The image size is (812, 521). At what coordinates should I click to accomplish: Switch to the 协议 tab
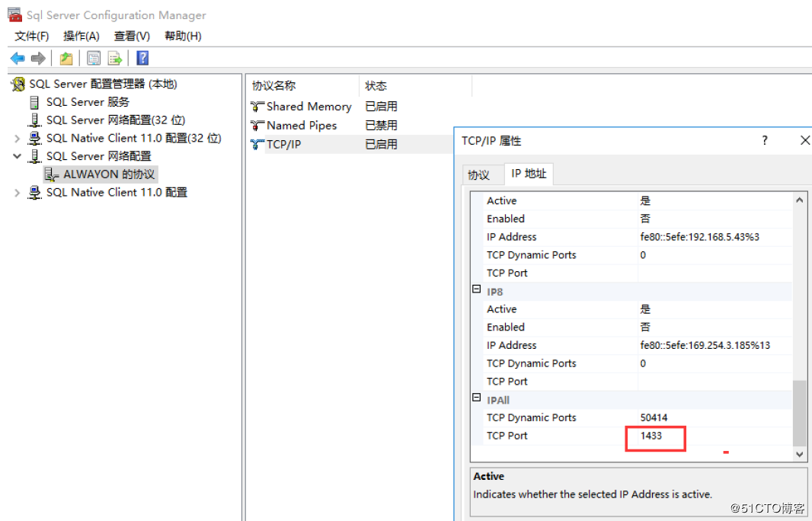coord(479,175)
